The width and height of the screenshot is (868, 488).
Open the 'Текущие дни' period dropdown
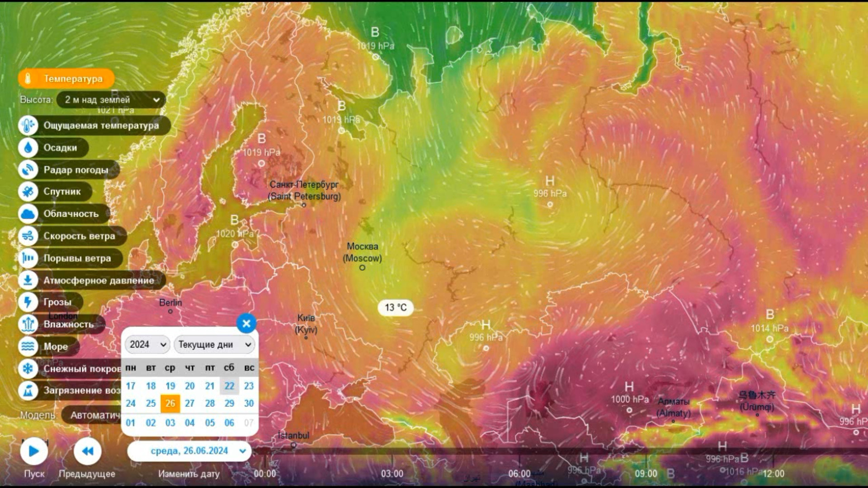[214, 345]
